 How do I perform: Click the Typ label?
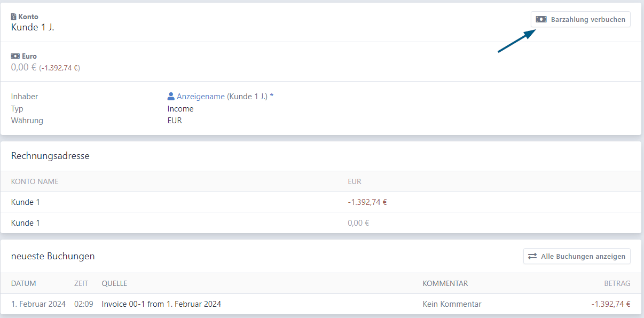[17, 109]
